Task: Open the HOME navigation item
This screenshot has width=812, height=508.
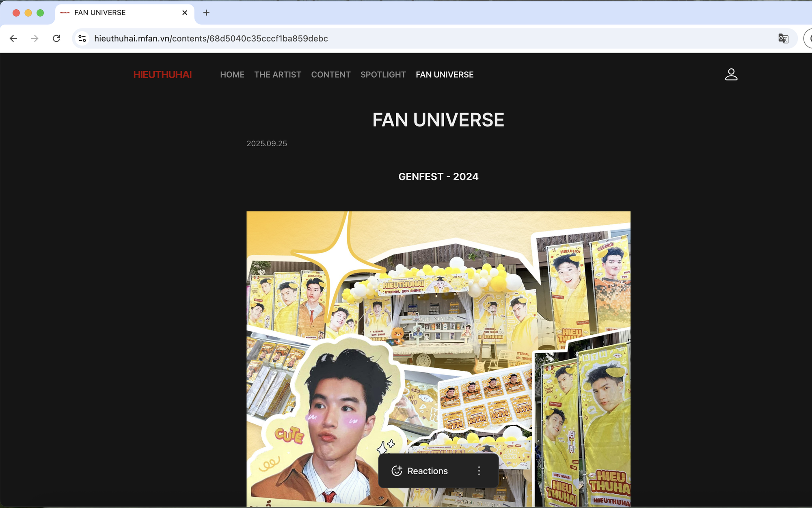Action: [232, 75]
